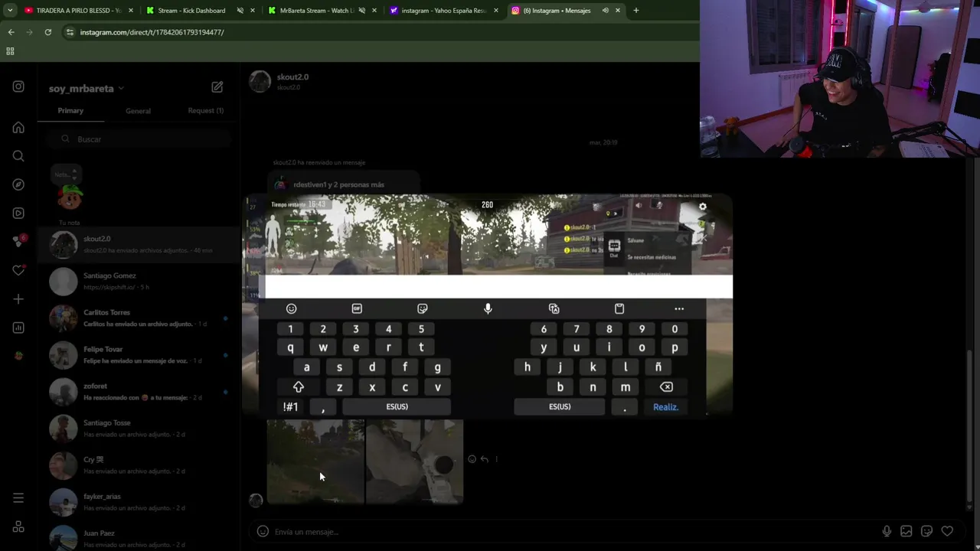Attach a photo using the image icon
980x551 pixels.
[x=906, y=531]
